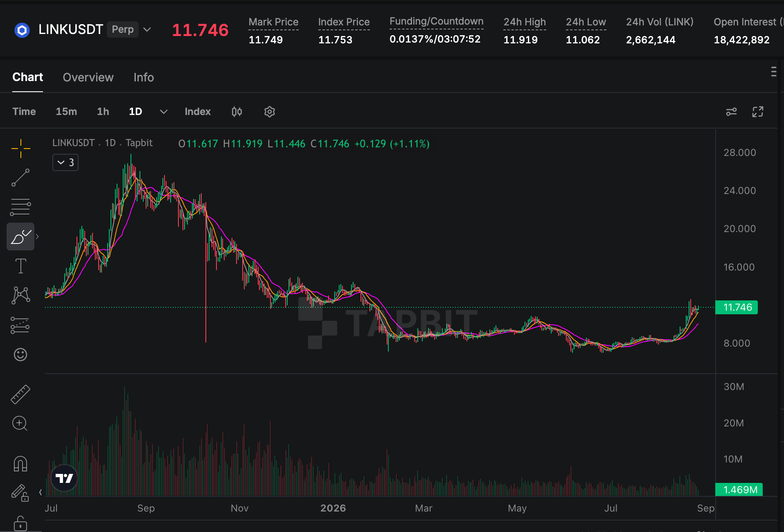The width and height of the screenshot is (784, 532).
Task: Open the chart patterns tool
Action: click(20, 295)
